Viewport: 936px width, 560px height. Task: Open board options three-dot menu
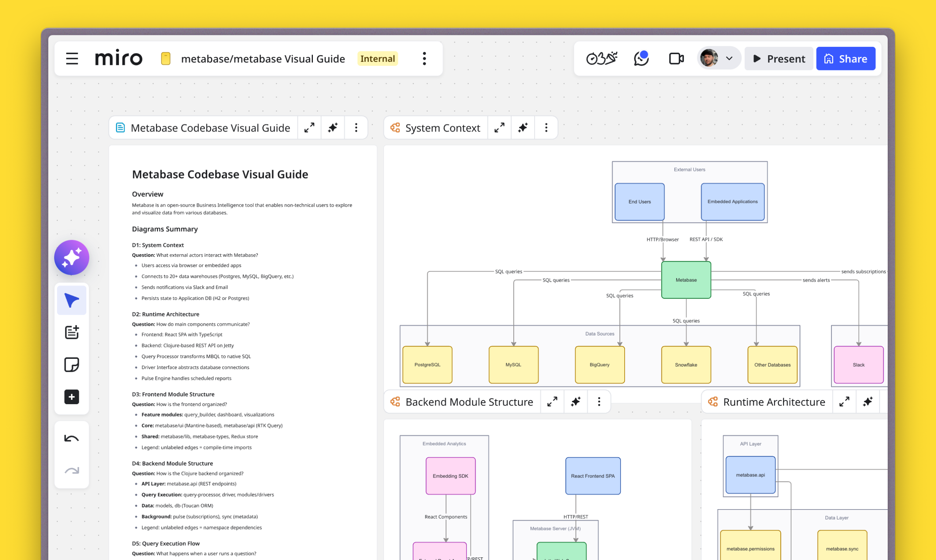(424, 59)
